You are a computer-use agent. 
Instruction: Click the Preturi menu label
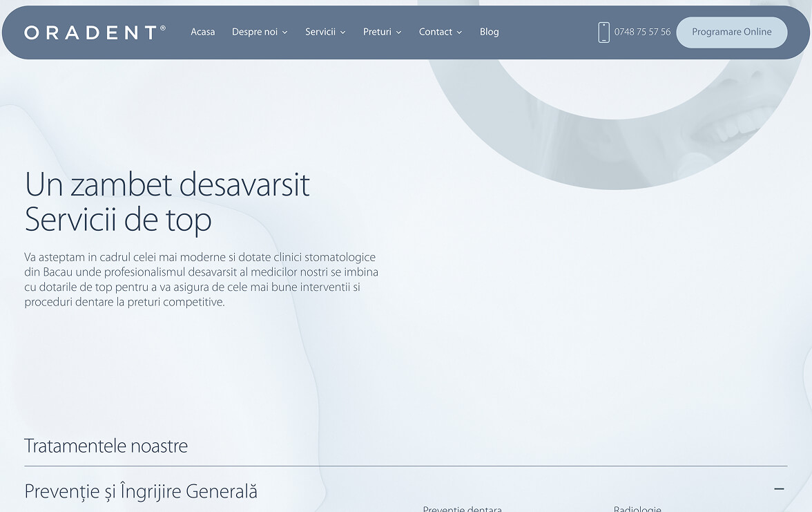(x=377, y=32)
